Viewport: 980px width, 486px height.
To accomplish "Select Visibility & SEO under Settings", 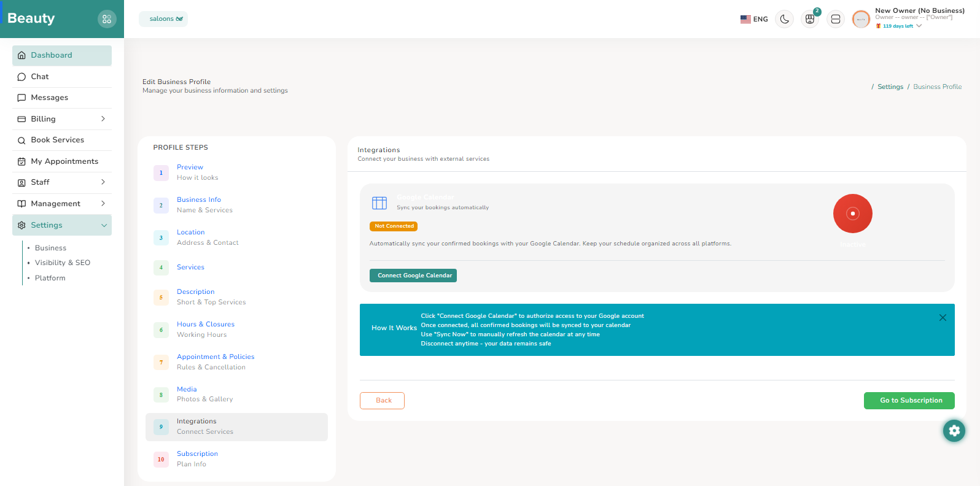I will point(63,263).
